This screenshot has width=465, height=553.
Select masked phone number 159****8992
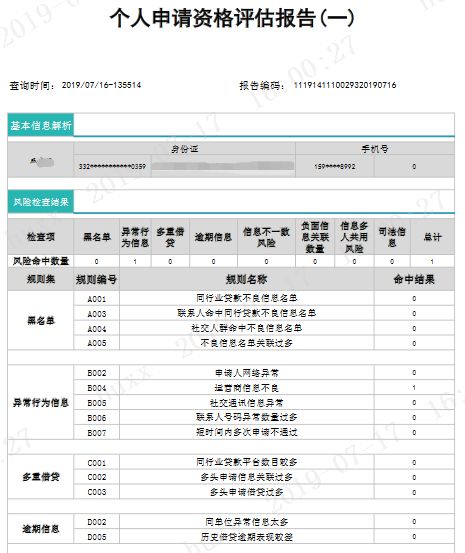(334, 166)
